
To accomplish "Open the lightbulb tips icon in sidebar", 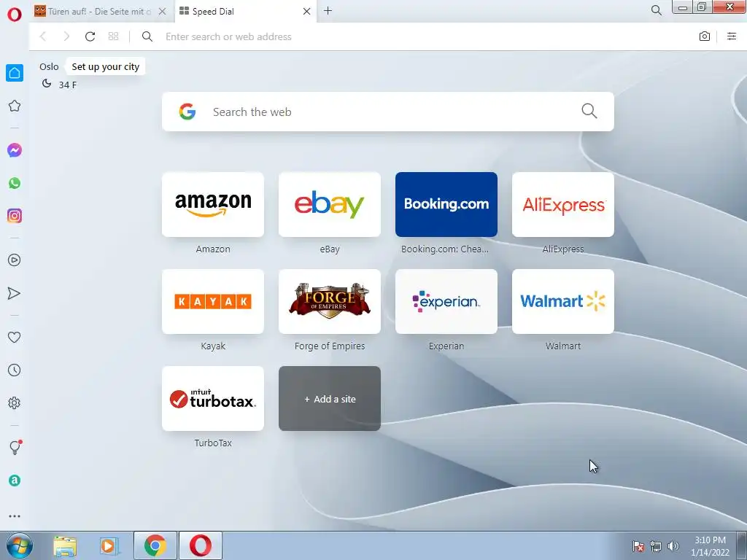I will 15,447.
